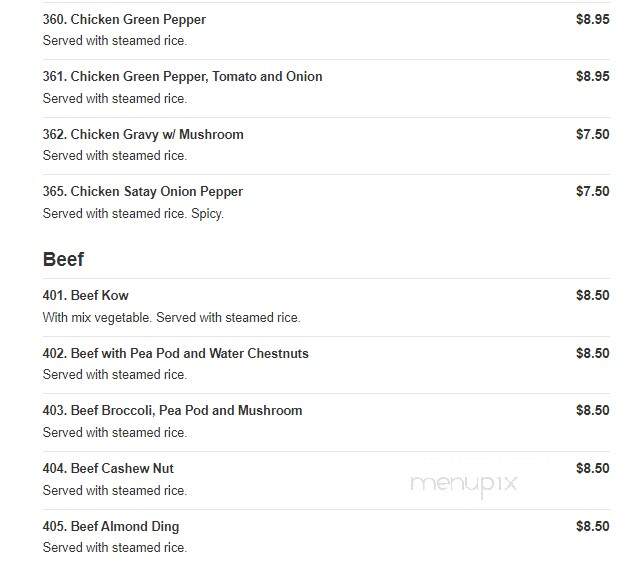Open 361. Chicken Green Pepper, Tomato and Onion
643x566 pixels.
(x=182, y=76)
